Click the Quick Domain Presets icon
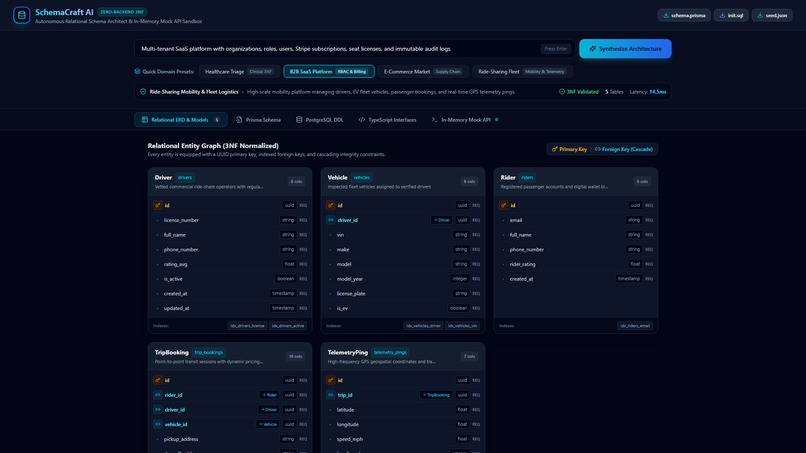 coord(137,71)
